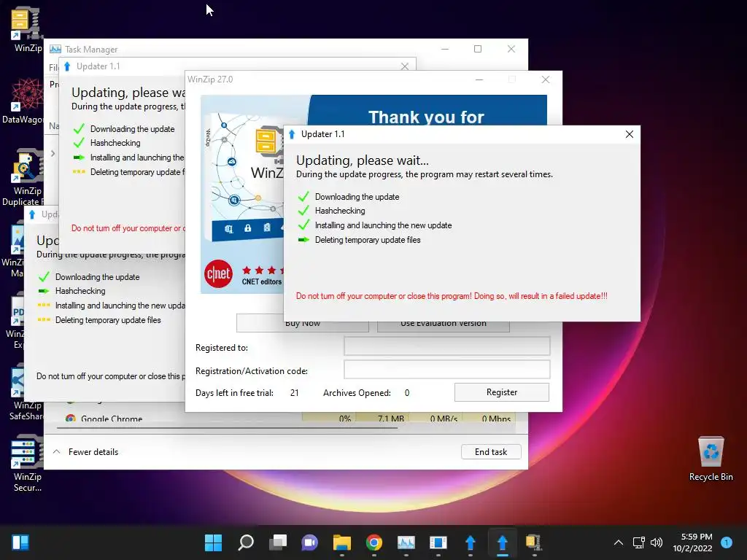Click the Task Manager title bar icon
The width and height of the screenshot is (747, 560).
pos(55,49)
